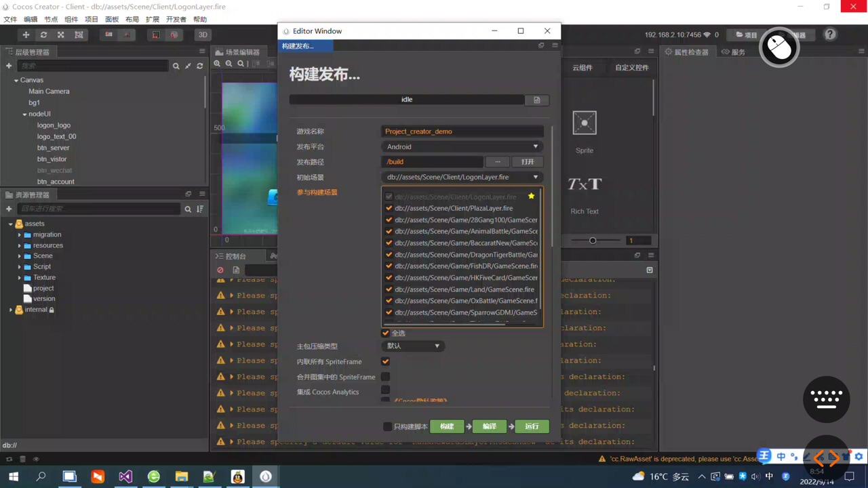The image size is (868, 488).
Task: Refresh the hierarchy panel
Action: pyautogui.click(x=199, y=66)
